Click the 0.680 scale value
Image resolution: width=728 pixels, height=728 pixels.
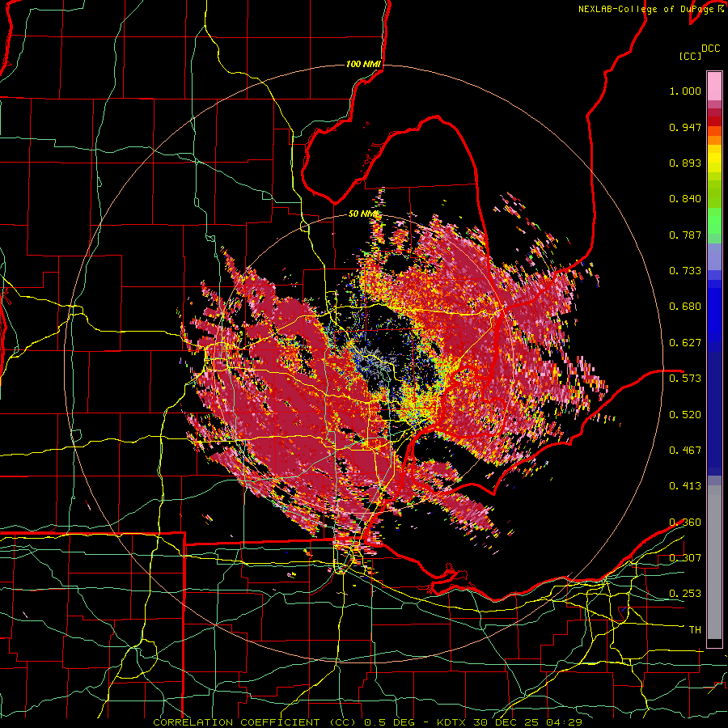pos(685,307)
